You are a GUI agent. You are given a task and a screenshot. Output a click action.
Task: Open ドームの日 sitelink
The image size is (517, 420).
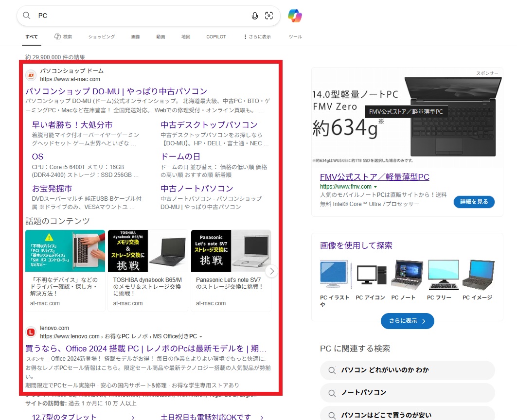180,157
